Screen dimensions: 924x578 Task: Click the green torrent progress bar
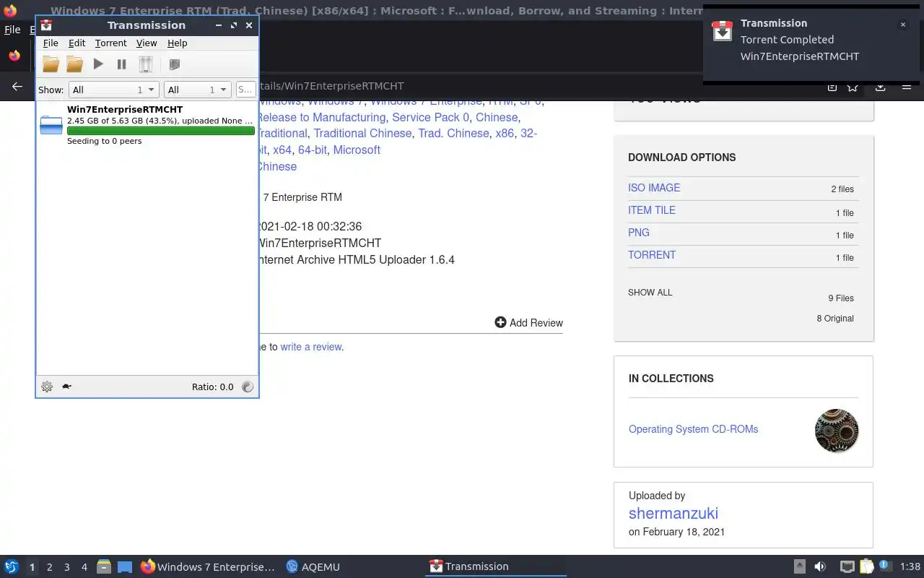pos(160,131)
